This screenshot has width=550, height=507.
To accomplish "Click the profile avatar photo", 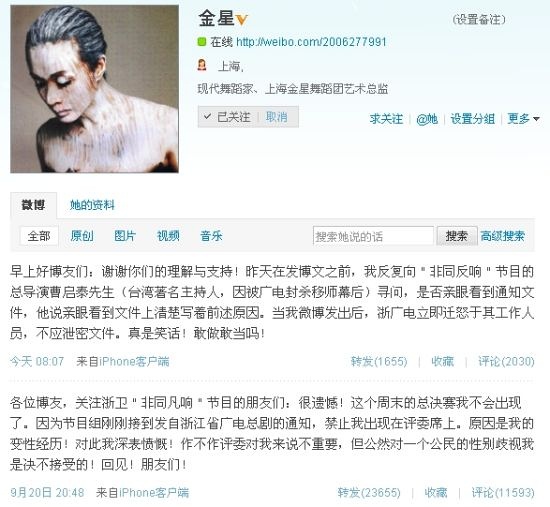I will pos(95,89).
